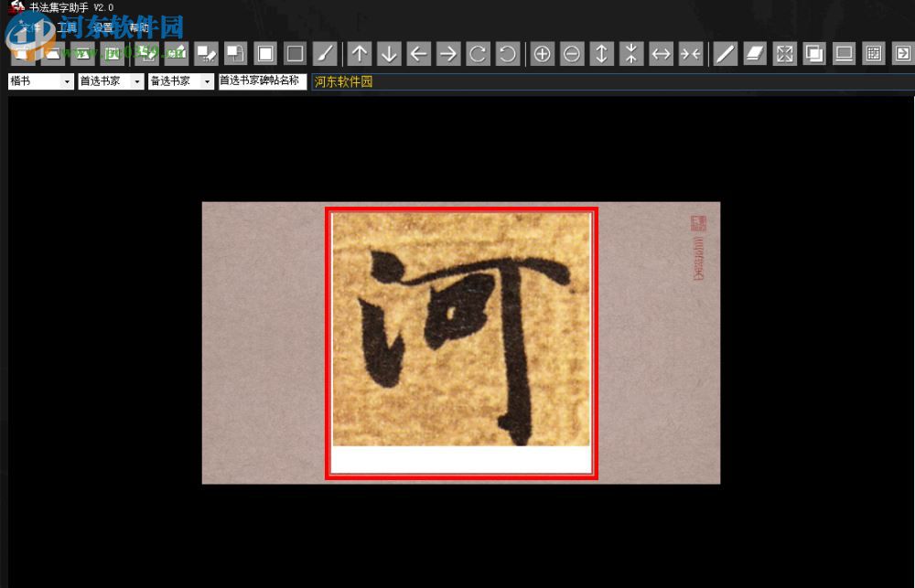Click the move down arrow icon
Image resolution: width=915 pixels, height=588 pixels.
pos(388,53)
